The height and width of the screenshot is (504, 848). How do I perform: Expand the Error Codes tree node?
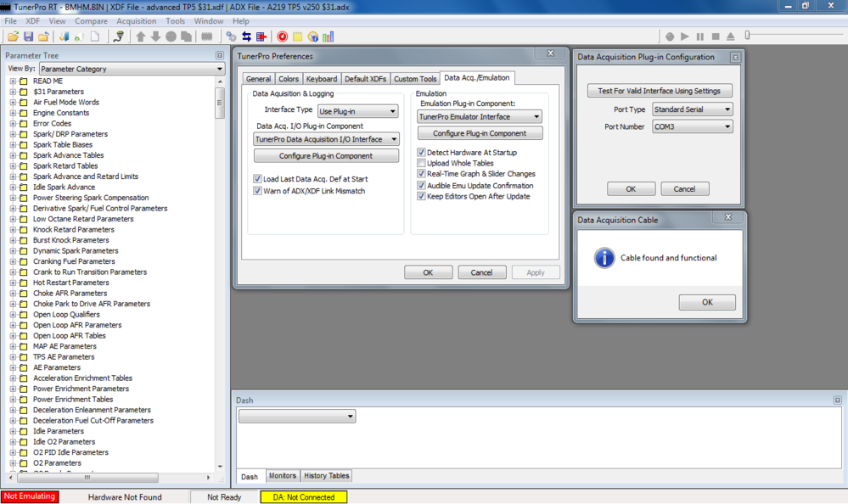13,123
